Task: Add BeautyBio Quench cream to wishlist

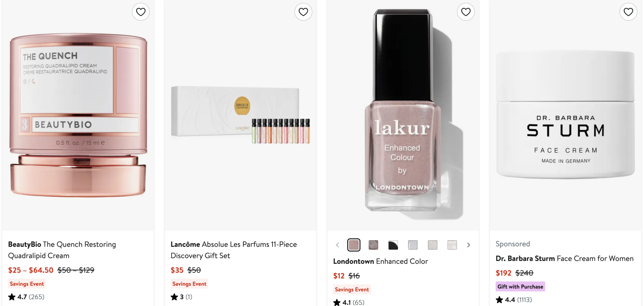Action: [141, 12]
